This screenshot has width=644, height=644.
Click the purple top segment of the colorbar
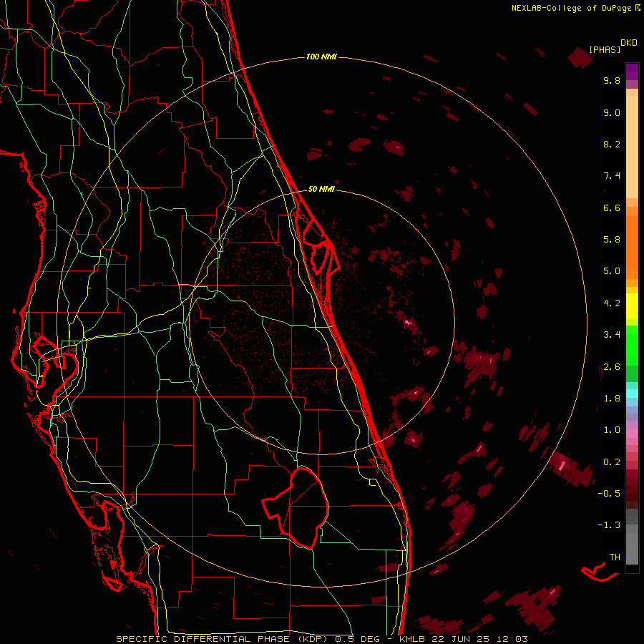[632, 72]
